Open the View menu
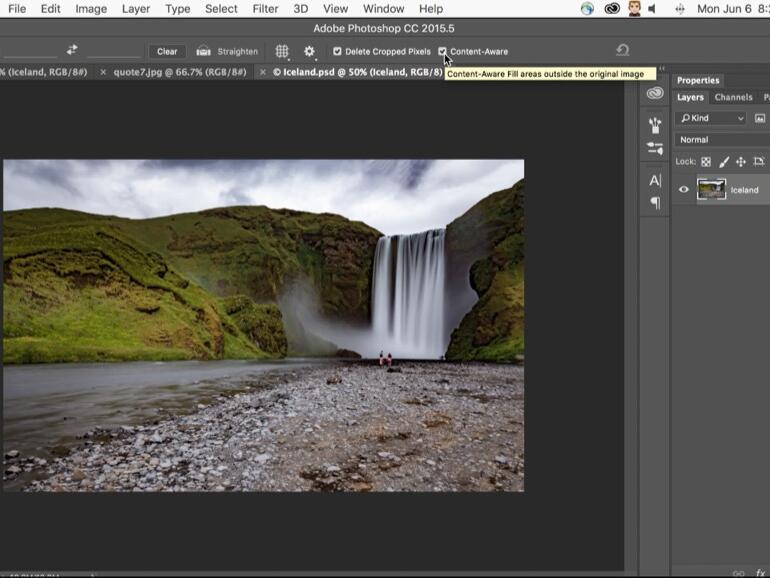The image size is (770, 578). (336, 9)
